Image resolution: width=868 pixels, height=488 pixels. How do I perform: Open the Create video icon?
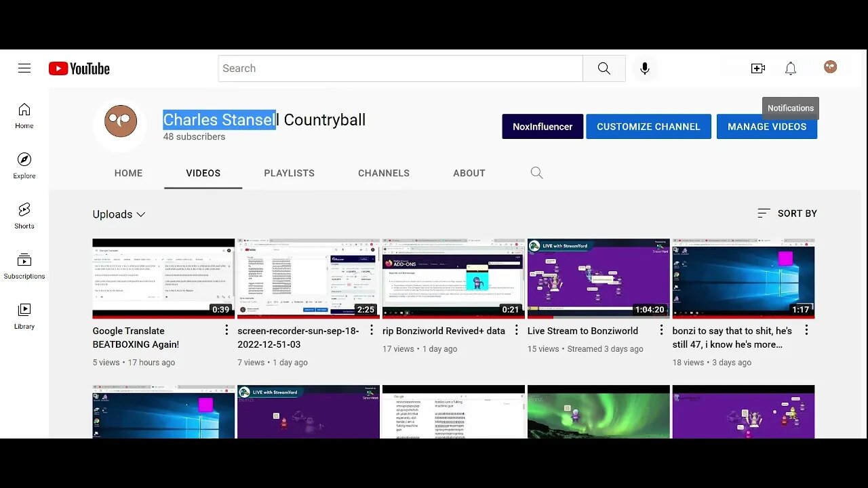click(758, 68)
